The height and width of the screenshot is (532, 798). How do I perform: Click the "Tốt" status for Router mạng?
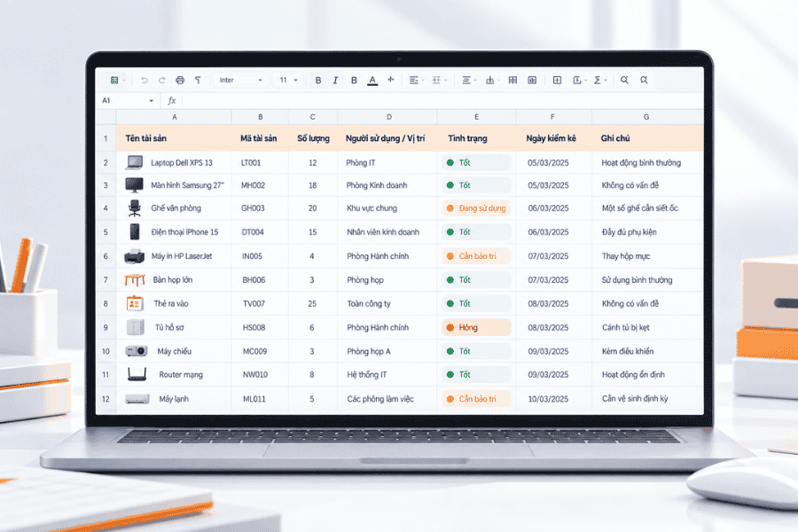[x=476, y=375]
